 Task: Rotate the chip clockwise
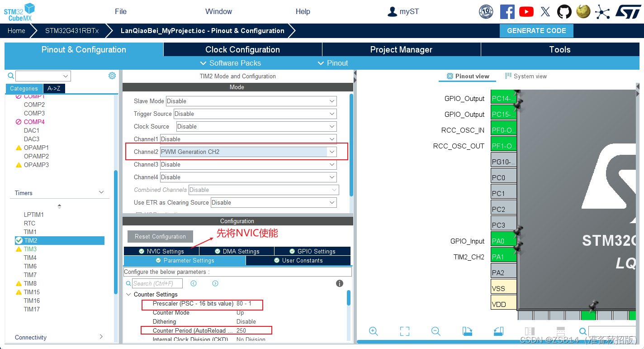tap(468, 331)
